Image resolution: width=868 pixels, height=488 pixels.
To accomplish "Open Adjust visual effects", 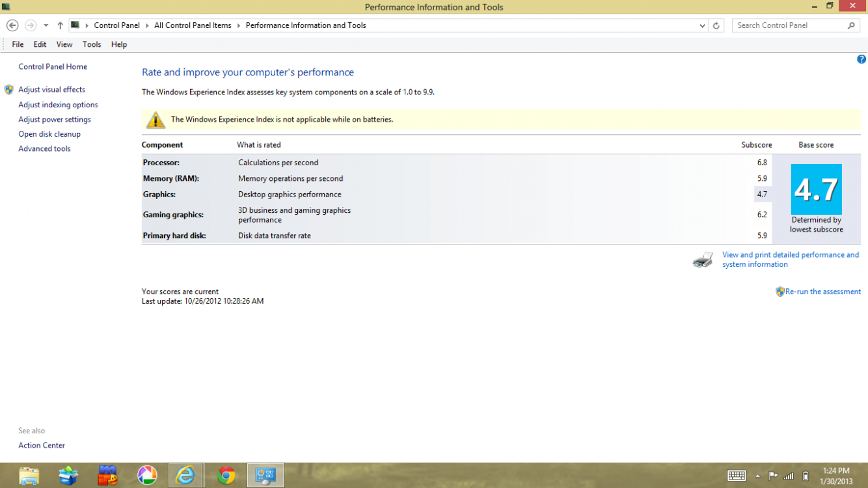I will click(x=52, y=90).
